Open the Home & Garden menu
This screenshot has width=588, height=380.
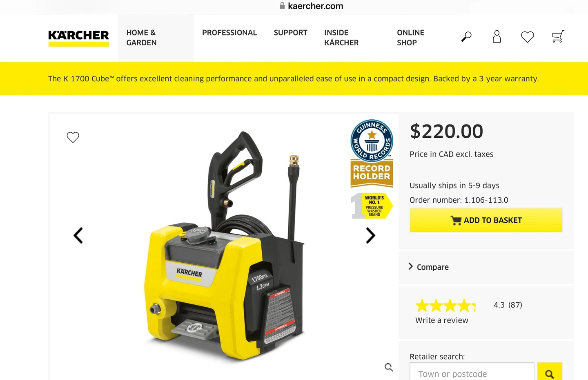[141, 38]
